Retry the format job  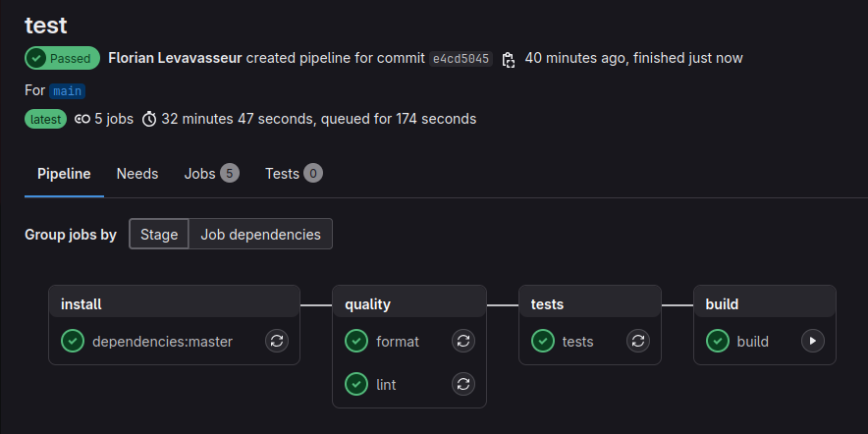[463, 342]
